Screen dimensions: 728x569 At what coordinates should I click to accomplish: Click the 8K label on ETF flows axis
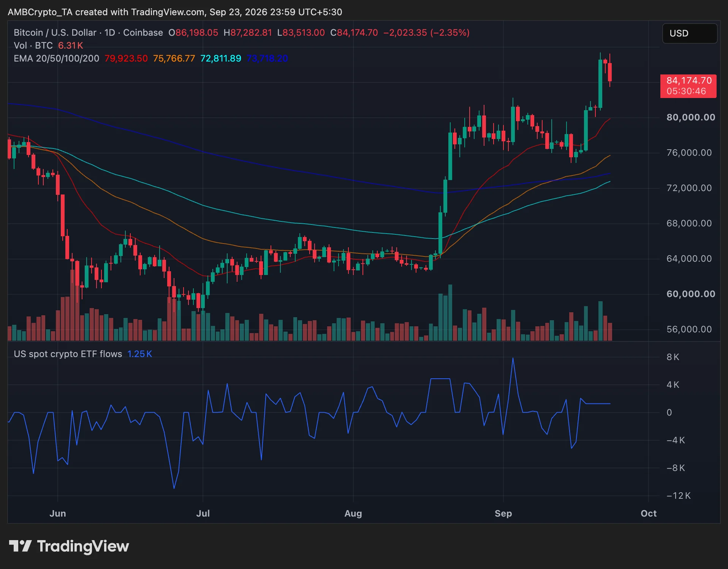click(673, 357)
